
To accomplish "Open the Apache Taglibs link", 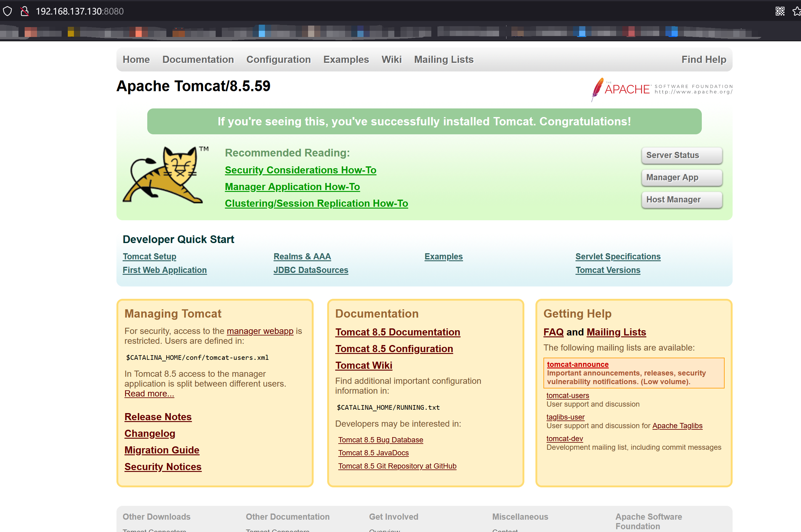I will click(677, 425).
